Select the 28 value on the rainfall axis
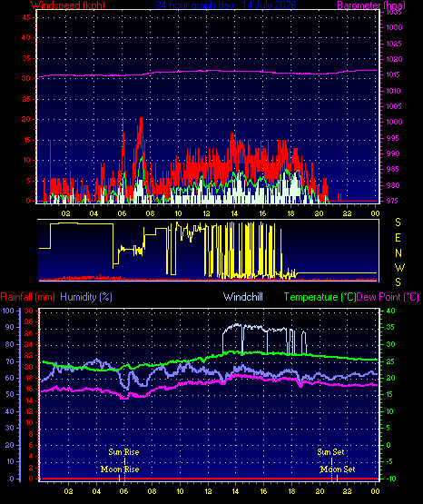Screen dimensions: 423x504 pyautogui.click(x=28, y=321)
